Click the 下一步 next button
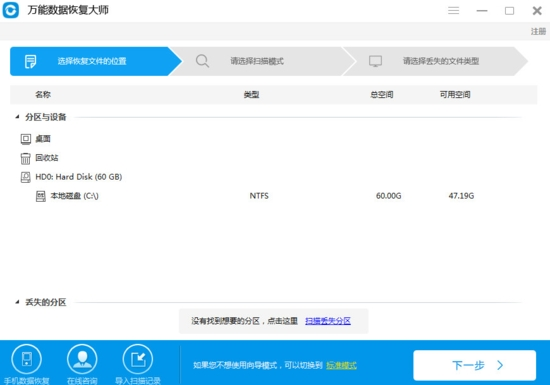Viewport: 550px width, 385px height. [x=475, y=365]
